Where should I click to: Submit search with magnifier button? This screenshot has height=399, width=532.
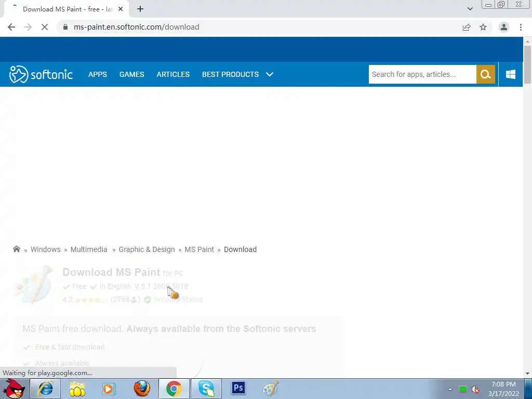pyautogui.click(x=486, y=74)
